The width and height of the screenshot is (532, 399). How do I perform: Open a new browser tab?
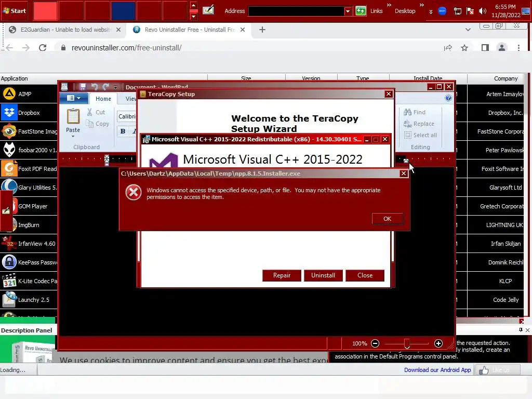pyautogui.click(x=262, y=30)
